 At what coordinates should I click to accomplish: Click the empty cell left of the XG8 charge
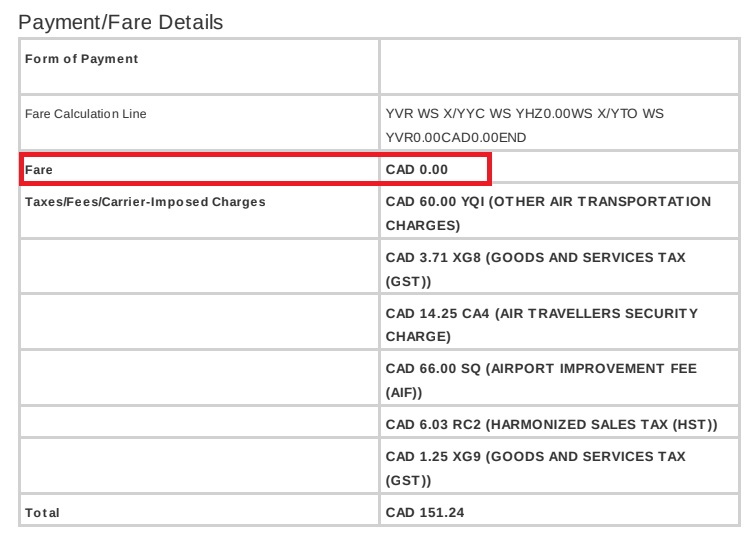[x=199, y=269]
